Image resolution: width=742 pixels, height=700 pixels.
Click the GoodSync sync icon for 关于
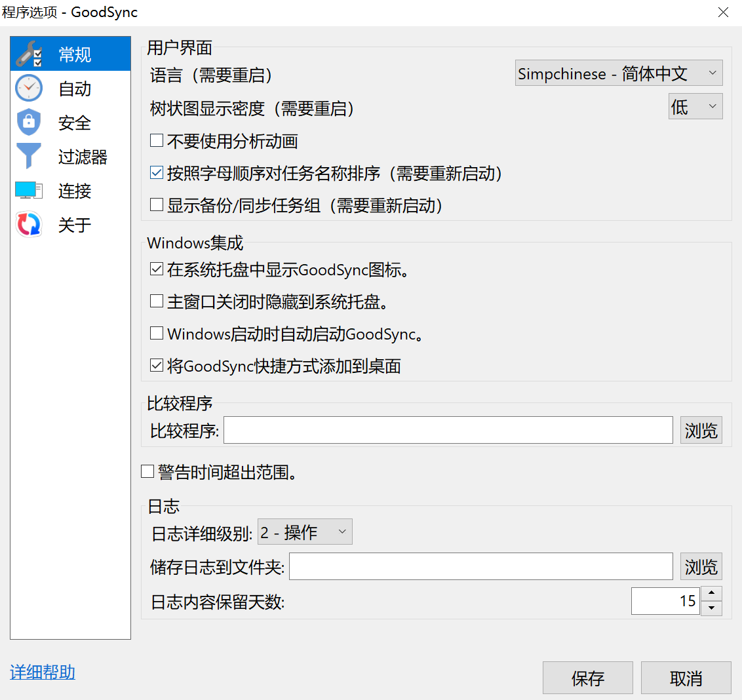coord(29,224)
